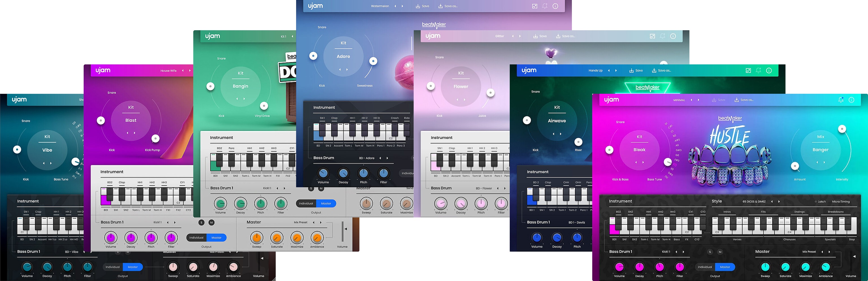Enable the Latch option in Hustle Style section
This screenshot has height=281, width=868.
pos(820,201)
